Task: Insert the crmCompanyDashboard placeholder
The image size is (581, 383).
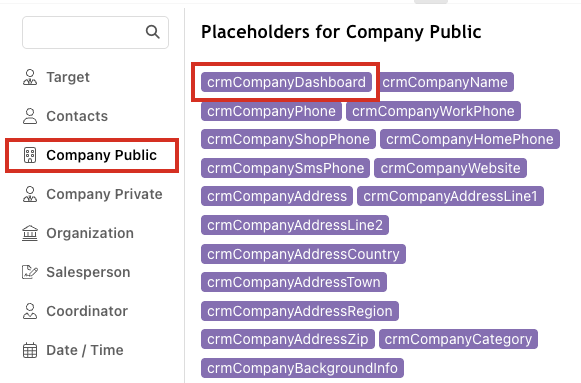Action: click(286, 82)
